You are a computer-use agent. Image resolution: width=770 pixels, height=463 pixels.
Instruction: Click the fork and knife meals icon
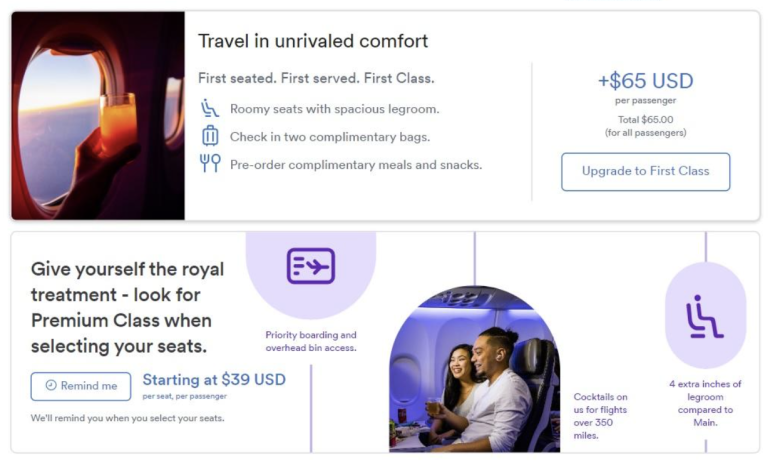click(210, 164)
